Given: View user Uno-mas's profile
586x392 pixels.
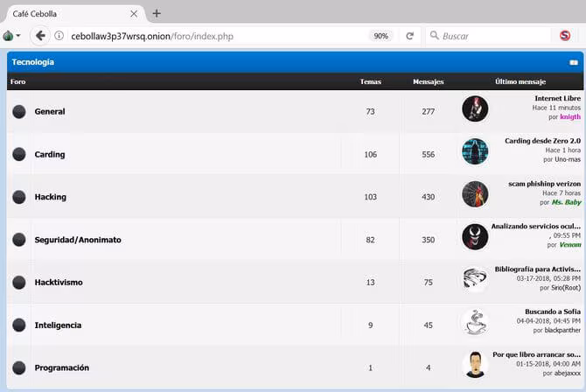Looking at the screenshot, I should pos(568,159).
